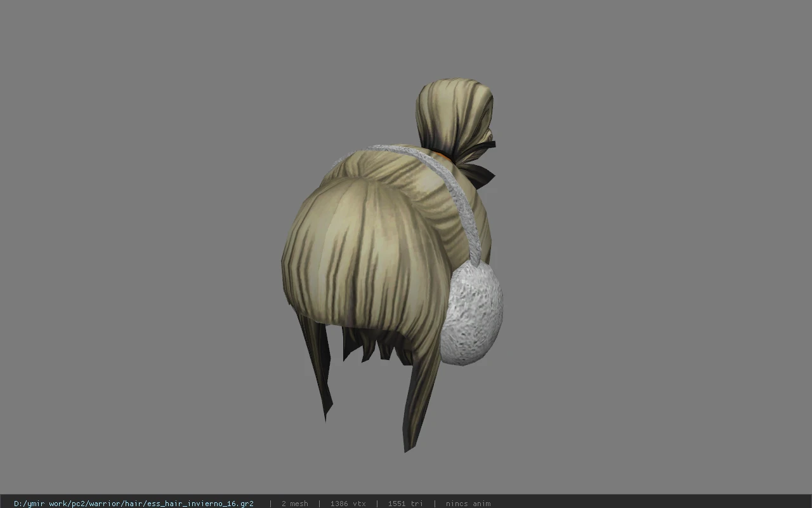This screenshot has height=508, width=812.
Task: Click the '2 mesh' status entry
Action: 295,504
